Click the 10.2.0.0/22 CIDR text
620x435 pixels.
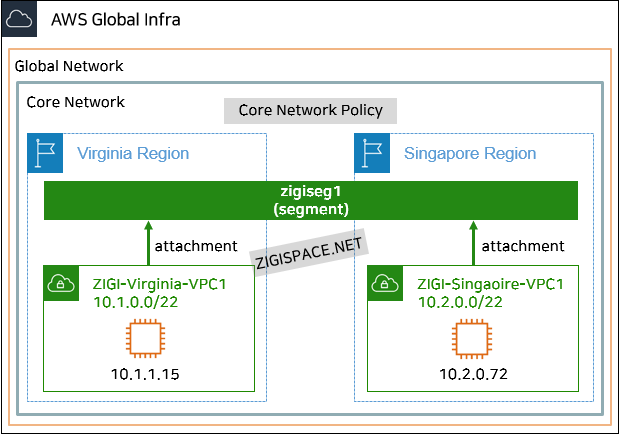[460, 302]
